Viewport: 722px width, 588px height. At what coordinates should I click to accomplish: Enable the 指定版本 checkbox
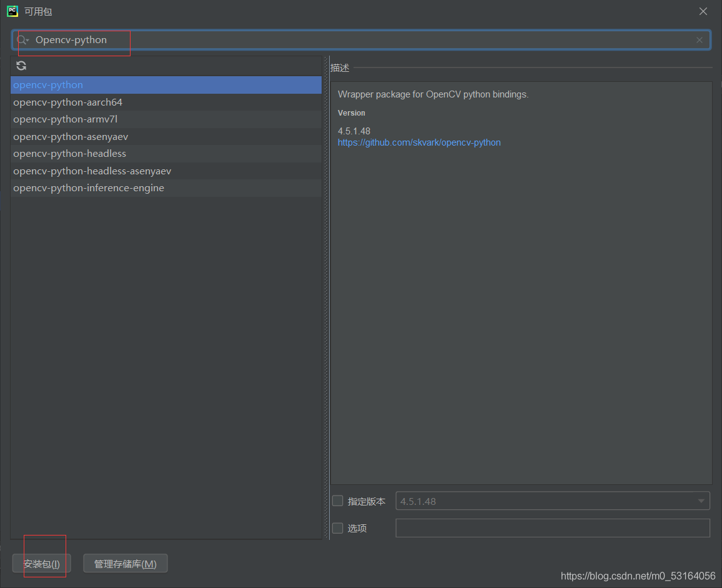click(337, 501)
